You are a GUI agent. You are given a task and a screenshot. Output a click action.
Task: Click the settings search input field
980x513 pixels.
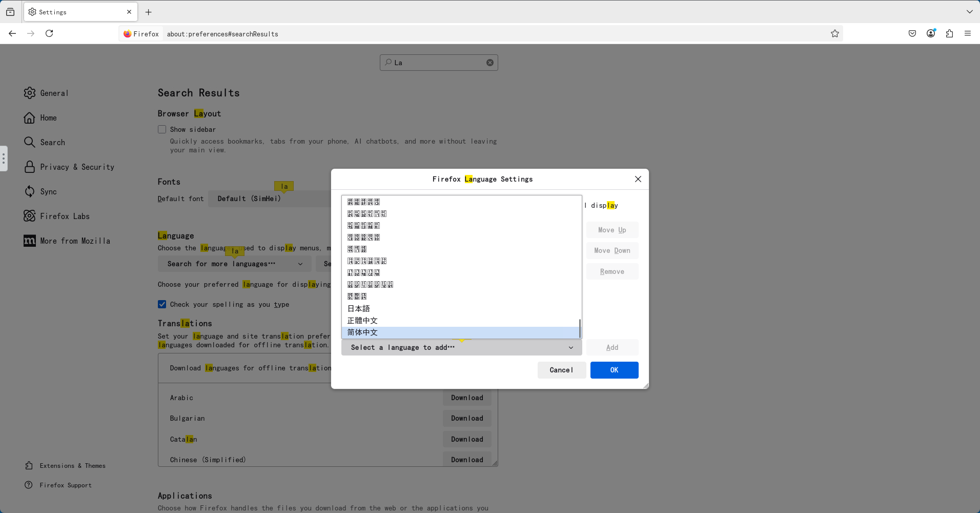coord(439,63)
